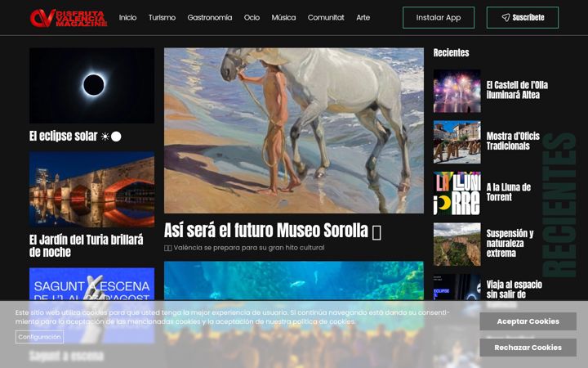The width and height of the screenshot is (588, 368).
Task: Accept cookies with Aceptar Cookies button
Action: click(528, 321)
